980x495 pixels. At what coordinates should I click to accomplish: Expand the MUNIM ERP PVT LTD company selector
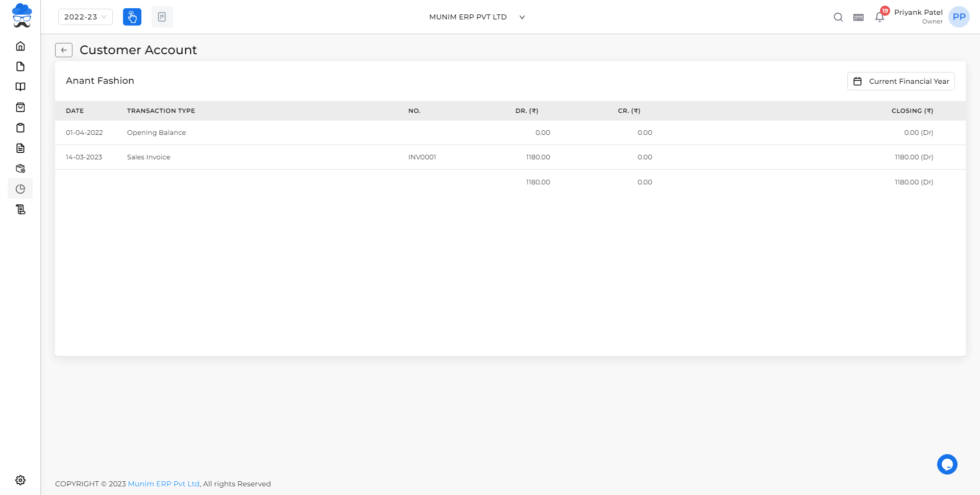477,17
